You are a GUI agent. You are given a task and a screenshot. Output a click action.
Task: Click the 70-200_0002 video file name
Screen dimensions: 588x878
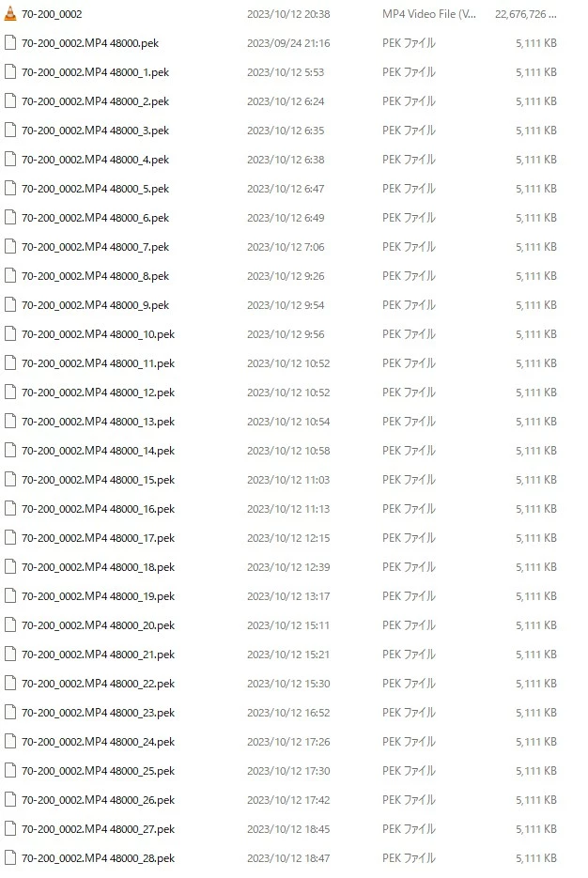(52, 14)
